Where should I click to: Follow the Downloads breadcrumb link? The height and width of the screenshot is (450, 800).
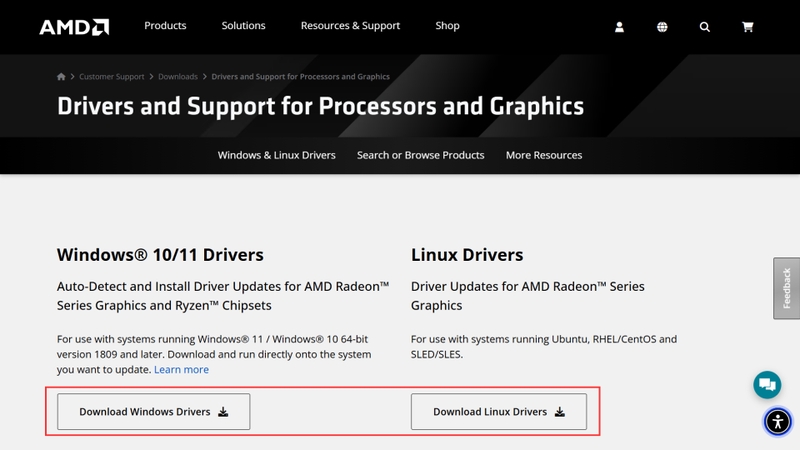(178, 77)
